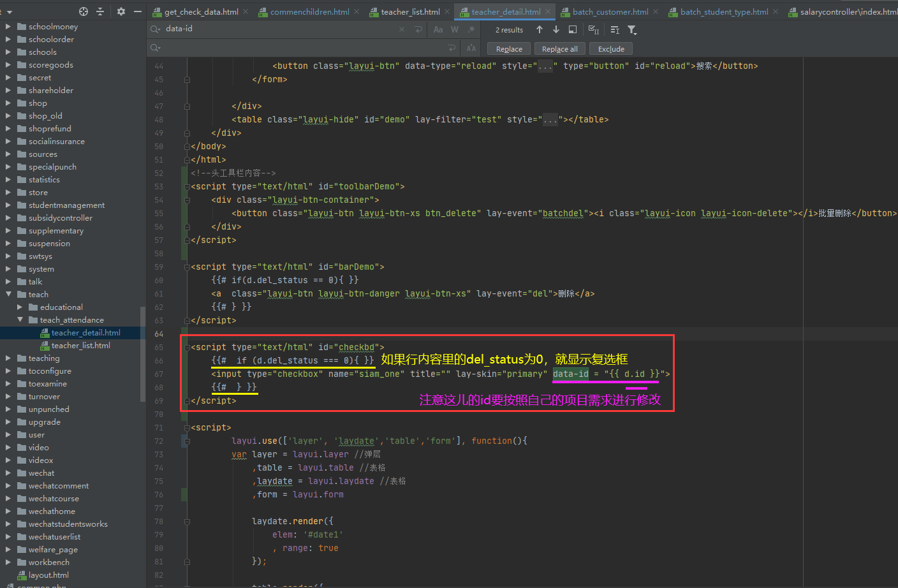
Task: Close the get_check_data.html tab
Action: point(247,11)
